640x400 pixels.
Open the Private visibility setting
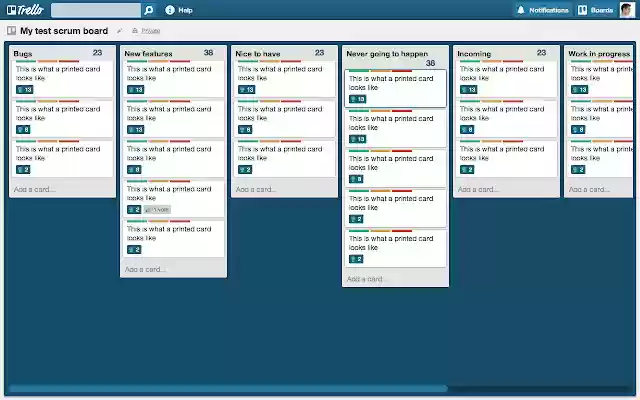(x=146, y=31)
